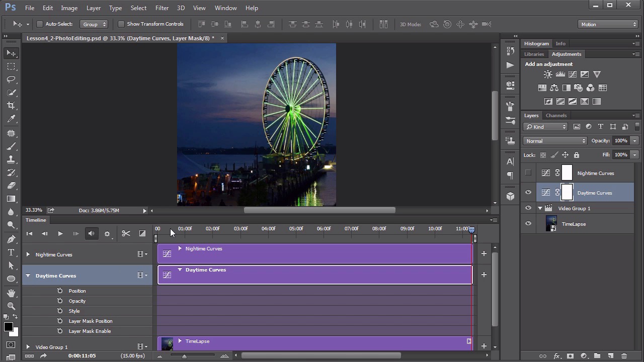Open the Window menu
644x362 pixels.
point(225,8)
